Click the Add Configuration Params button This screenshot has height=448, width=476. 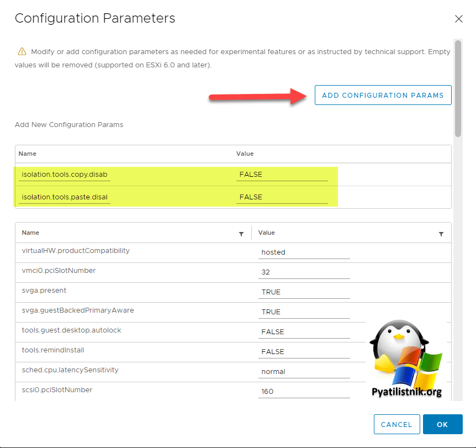click(x=383, y=95)
